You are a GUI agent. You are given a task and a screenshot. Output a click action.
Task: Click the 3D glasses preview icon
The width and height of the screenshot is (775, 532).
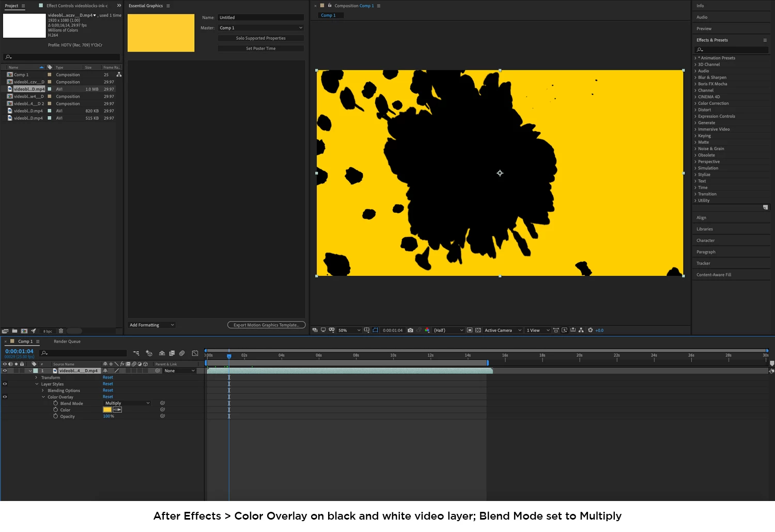pos(332,330)
